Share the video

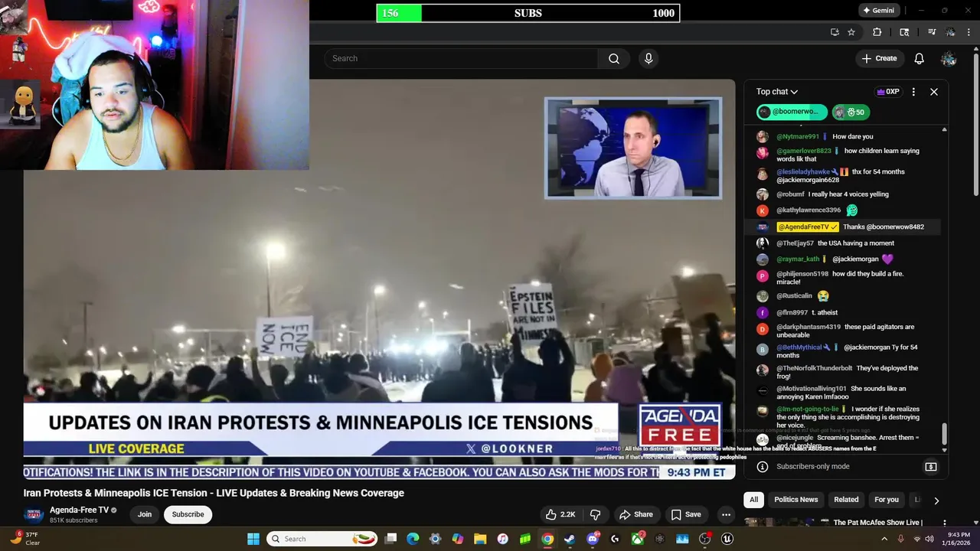pos(636,514)
